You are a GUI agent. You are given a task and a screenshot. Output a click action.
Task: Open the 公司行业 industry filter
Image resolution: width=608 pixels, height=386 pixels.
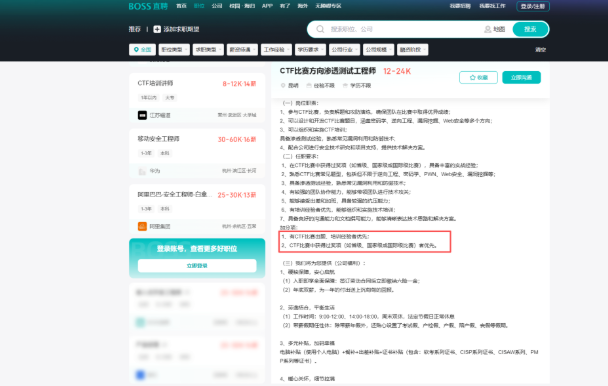click(x=344, y=50)
